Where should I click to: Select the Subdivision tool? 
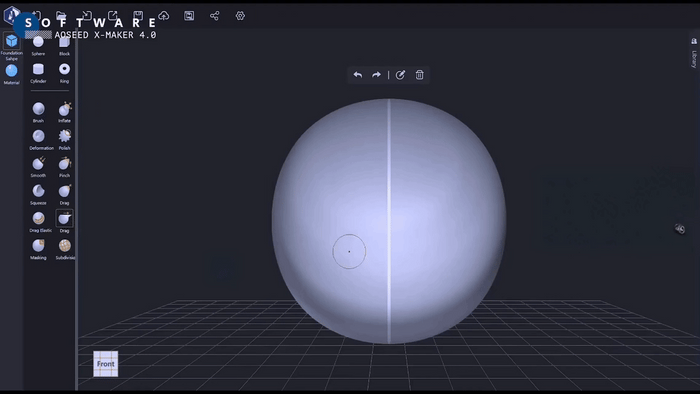[65, 249]
